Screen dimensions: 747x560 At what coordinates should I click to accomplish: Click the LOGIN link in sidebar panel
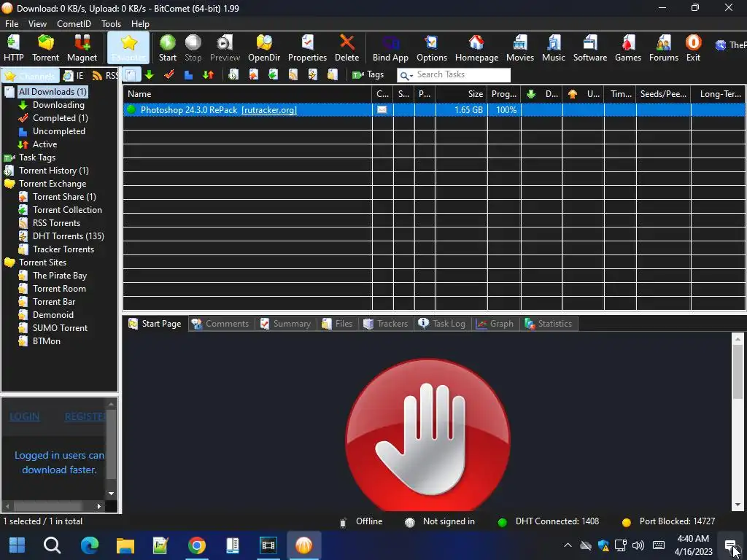point(24,416)
